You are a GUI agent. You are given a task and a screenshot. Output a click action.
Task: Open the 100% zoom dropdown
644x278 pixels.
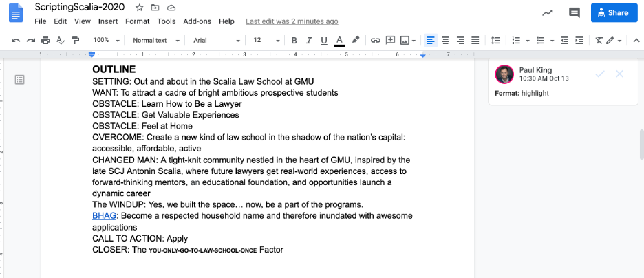pyautogui.click(x=106, y=40)
